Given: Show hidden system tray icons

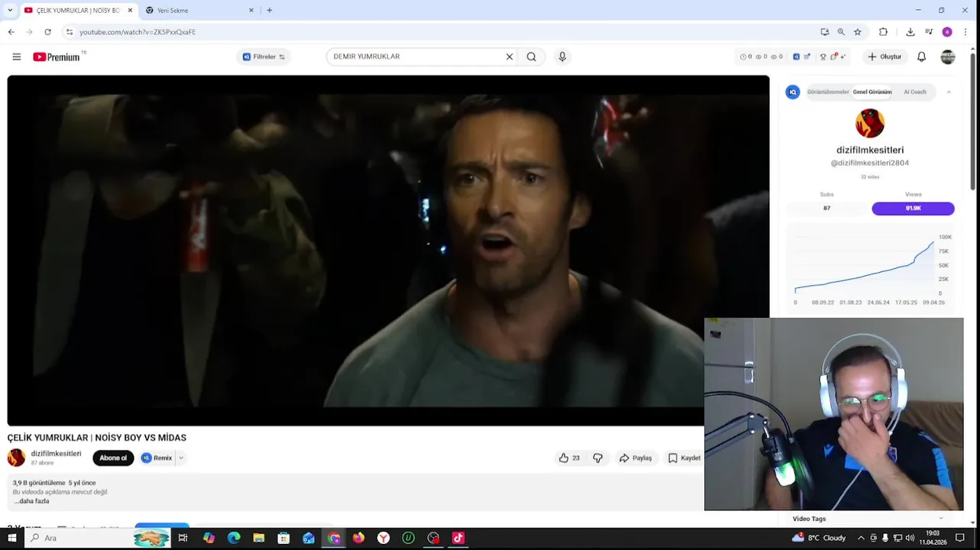Looking at the screenshot, I should [861, 538].
